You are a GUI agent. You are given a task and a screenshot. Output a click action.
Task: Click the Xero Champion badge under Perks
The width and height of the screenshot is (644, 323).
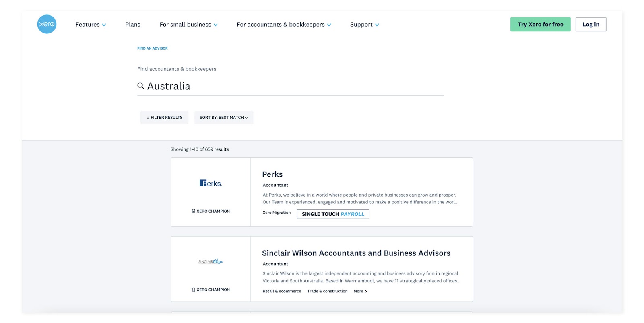[x=211, y=211]
